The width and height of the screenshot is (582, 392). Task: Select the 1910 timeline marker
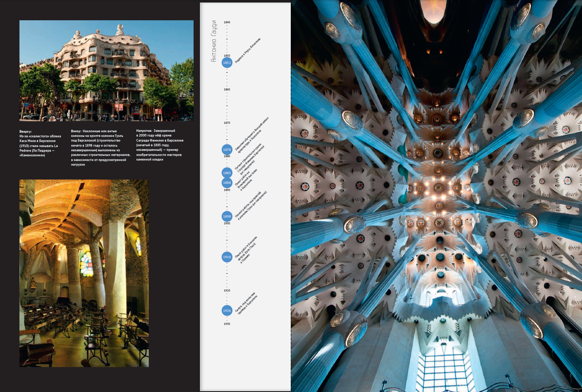[x=227, y=257]
